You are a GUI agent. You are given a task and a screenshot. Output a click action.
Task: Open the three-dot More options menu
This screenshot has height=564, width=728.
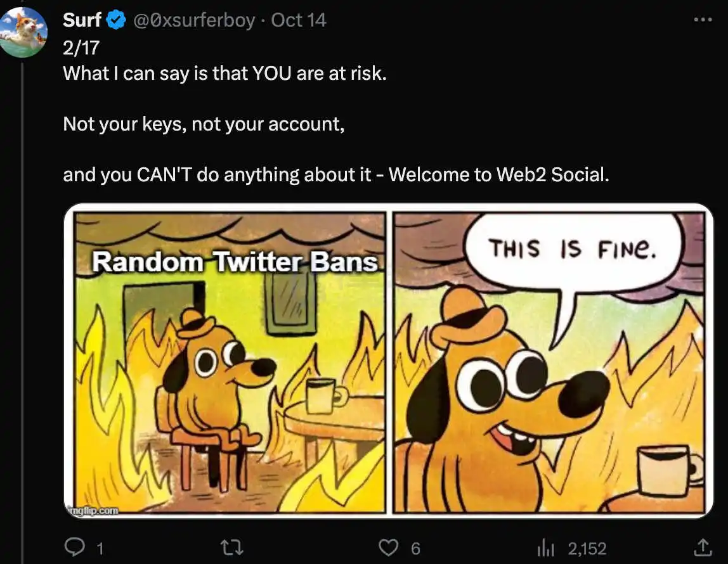pyautogui.click(x=703, y=20)
